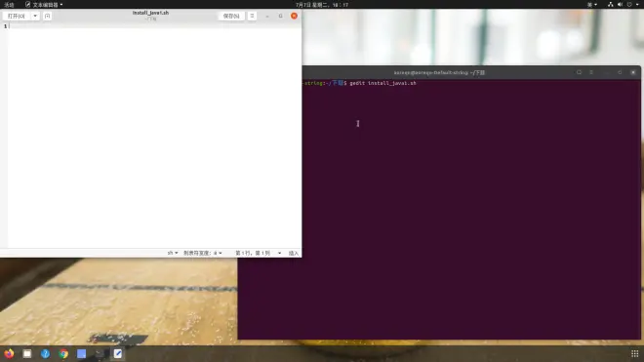Open the terminal search icon
Screen dimensions: 644x362
coord(579,72)
